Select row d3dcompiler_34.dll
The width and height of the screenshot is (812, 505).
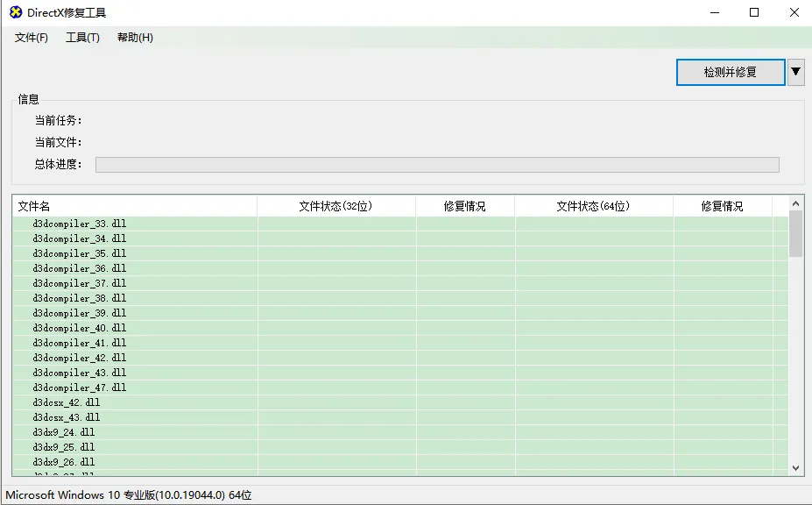400,238
